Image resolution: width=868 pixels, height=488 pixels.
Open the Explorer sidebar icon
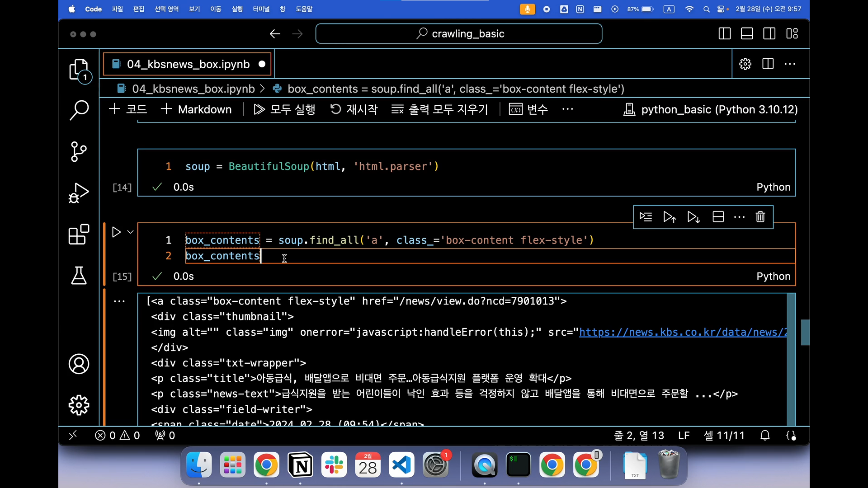79,70
